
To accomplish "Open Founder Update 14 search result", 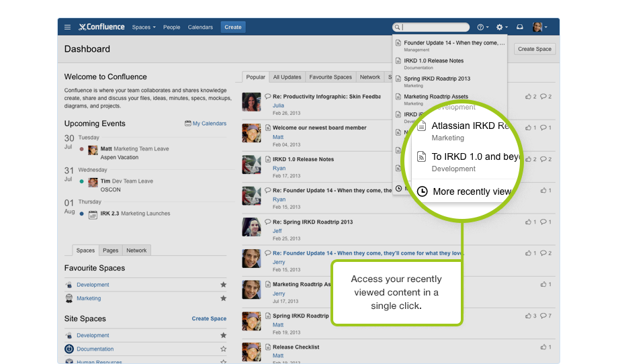I will click(x=449, y=45).
